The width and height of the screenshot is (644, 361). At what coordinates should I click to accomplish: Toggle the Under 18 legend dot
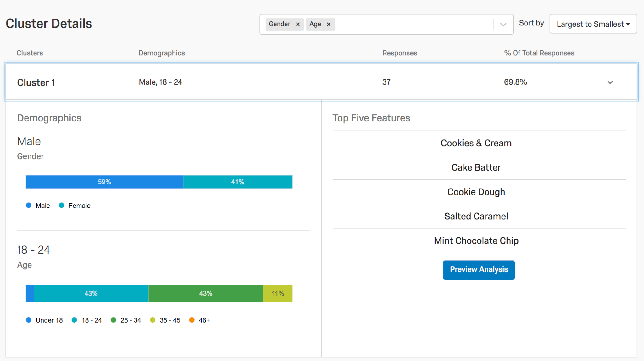click(29, 320)
